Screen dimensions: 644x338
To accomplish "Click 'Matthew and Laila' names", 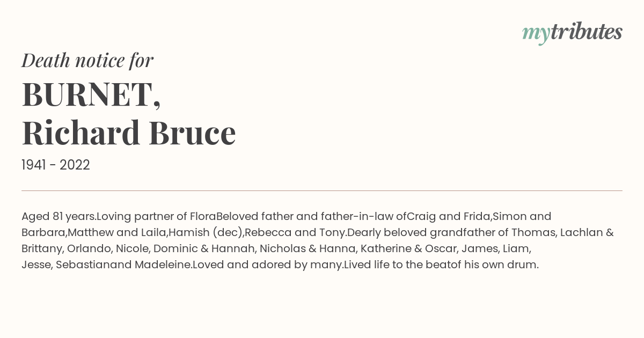I will click(x=116, y=233).
